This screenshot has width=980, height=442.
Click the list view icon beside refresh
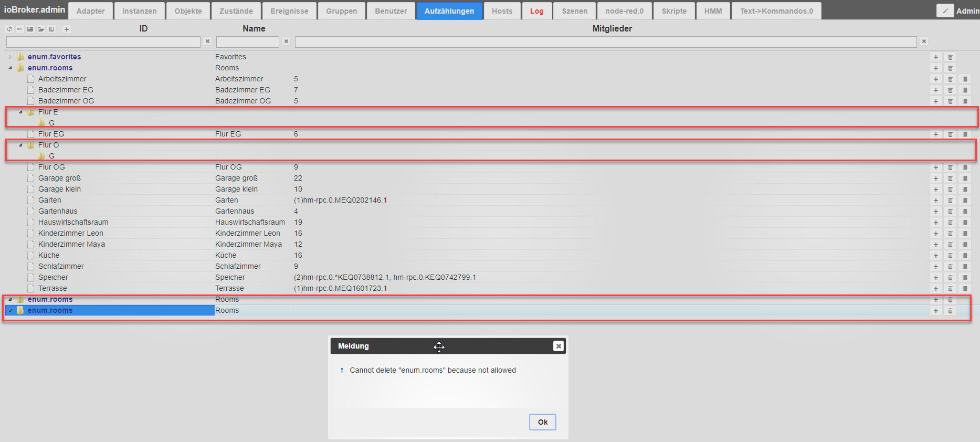pyautogui.click(x=20, y=29)
